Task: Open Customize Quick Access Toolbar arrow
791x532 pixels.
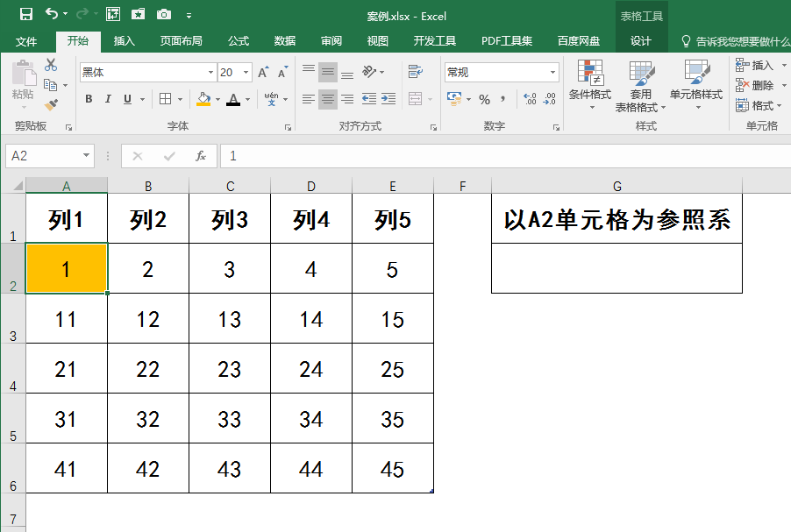Action: tap(189, 16)
